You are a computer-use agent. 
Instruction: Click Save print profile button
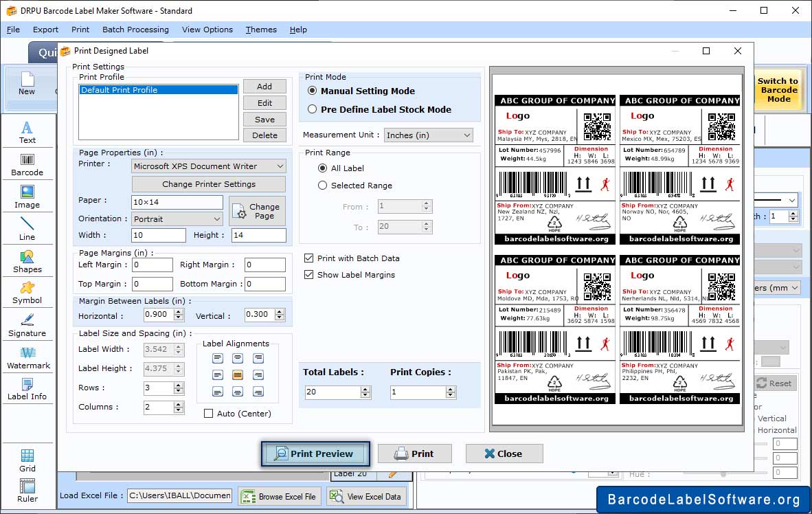point(264,119)
